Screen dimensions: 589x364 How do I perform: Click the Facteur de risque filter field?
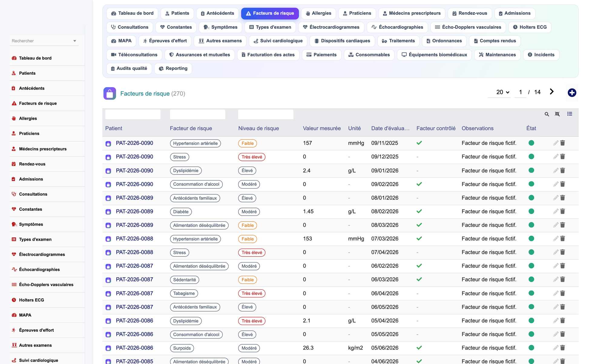198,115
